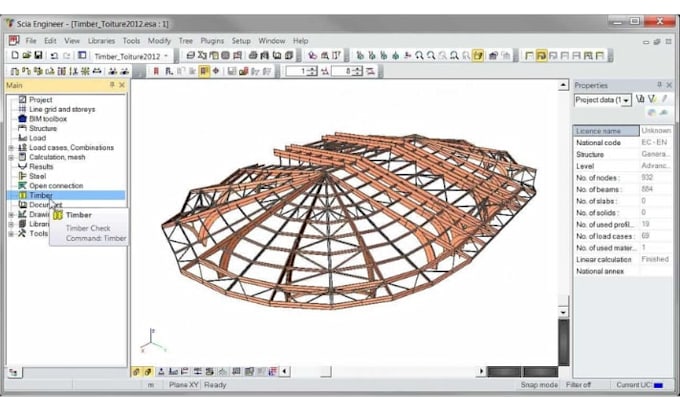The width and height of the screenshot is (680, 411).
Task: Expand the Drawing tools node
Action: coord(11,214)
